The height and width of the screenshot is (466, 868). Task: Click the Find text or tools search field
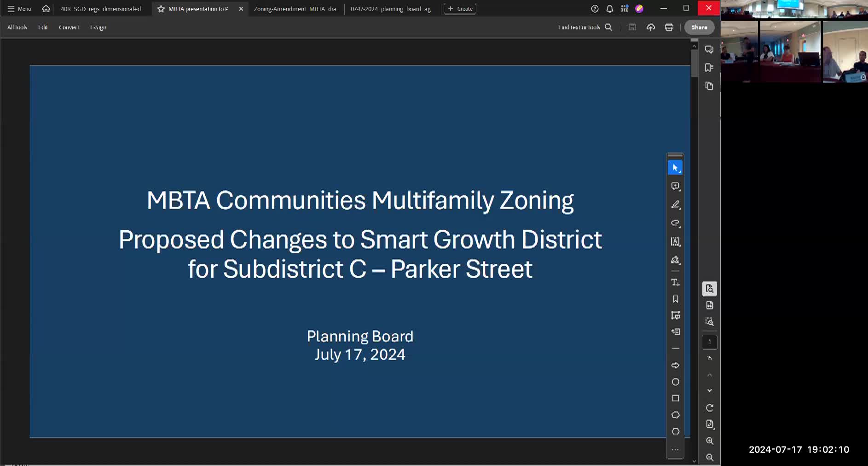[585, 27]
